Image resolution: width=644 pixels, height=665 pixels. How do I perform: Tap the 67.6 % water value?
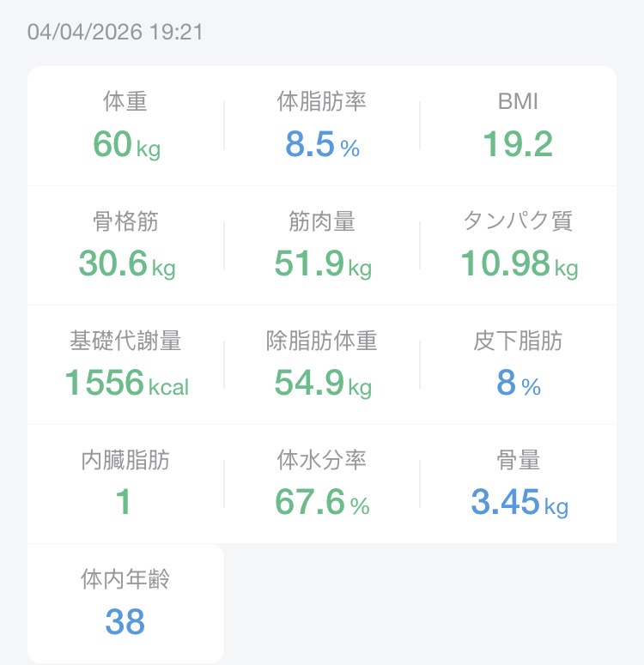coord(322,504)
